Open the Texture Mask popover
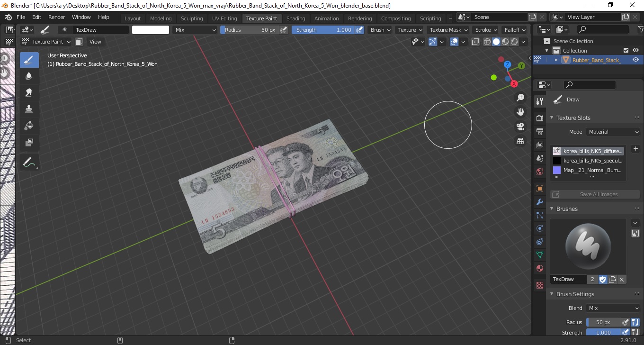Screen dimensions: 644x345 (448, 30)
